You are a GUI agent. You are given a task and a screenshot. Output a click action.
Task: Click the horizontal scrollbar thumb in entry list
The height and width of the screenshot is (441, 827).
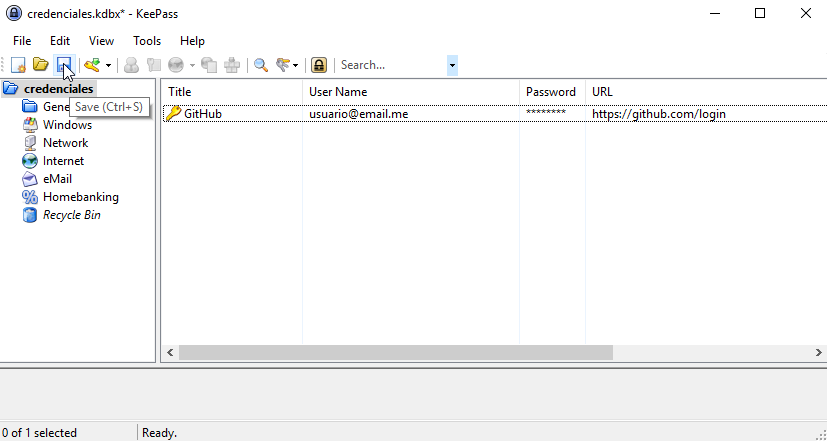pos(396,352)
